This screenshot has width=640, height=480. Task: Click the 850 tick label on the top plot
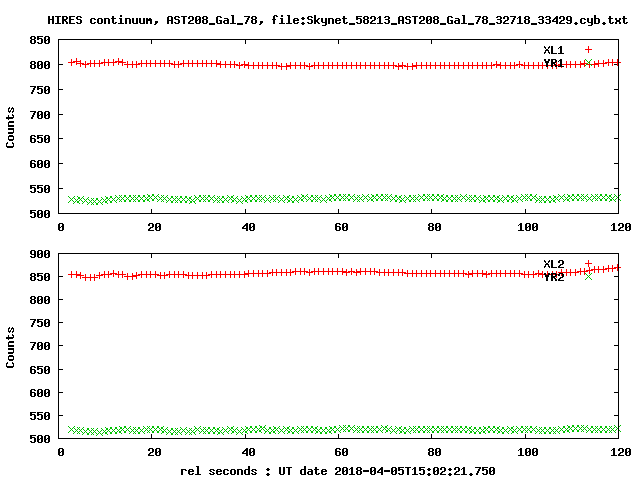pos(40,40)
